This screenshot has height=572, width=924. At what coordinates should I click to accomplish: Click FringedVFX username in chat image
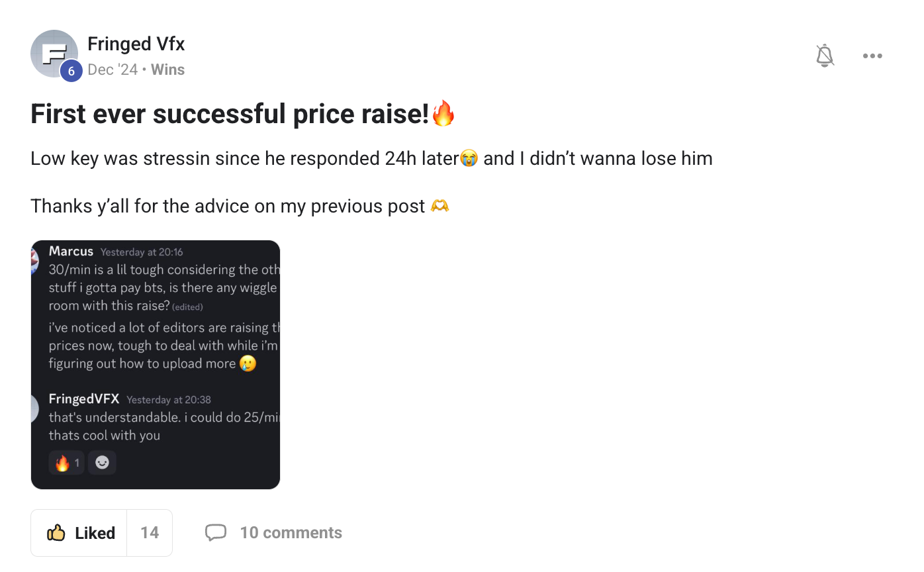pyautogui.click(x=83, y=399)
